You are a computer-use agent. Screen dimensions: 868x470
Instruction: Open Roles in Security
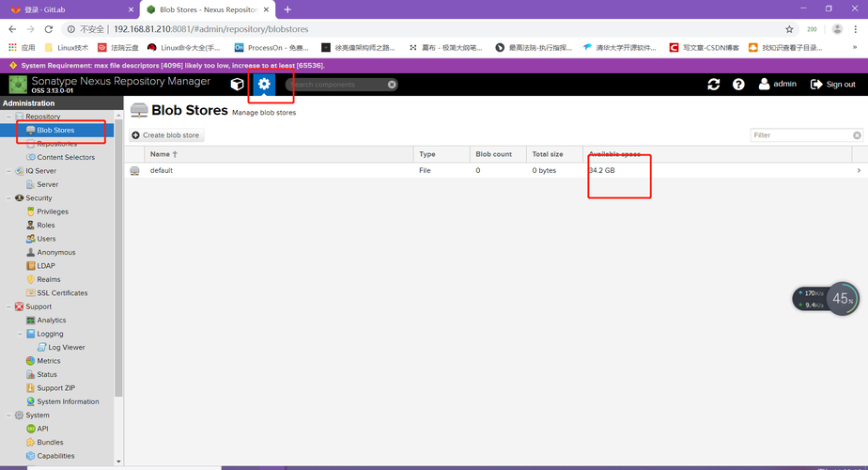click(x=45, y=225)
